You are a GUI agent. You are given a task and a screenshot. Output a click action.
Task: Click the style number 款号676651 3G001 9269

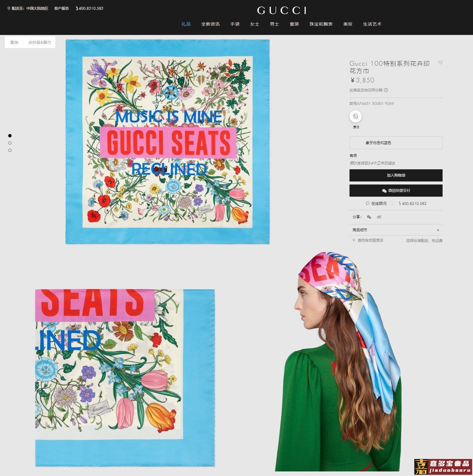coord(372,103)
